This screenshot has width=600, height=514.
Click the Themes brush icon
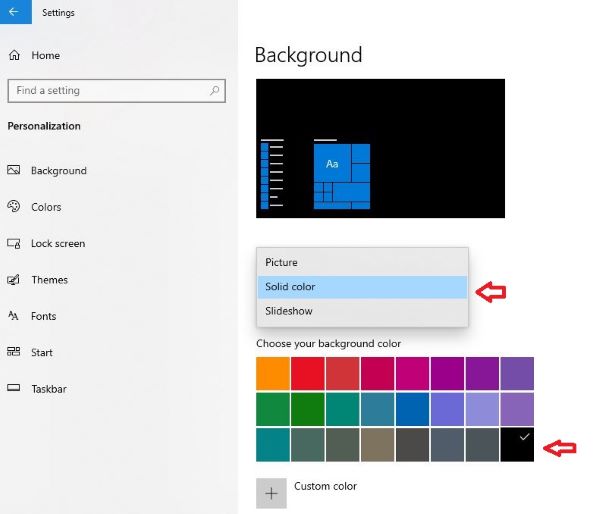[13, 279]
